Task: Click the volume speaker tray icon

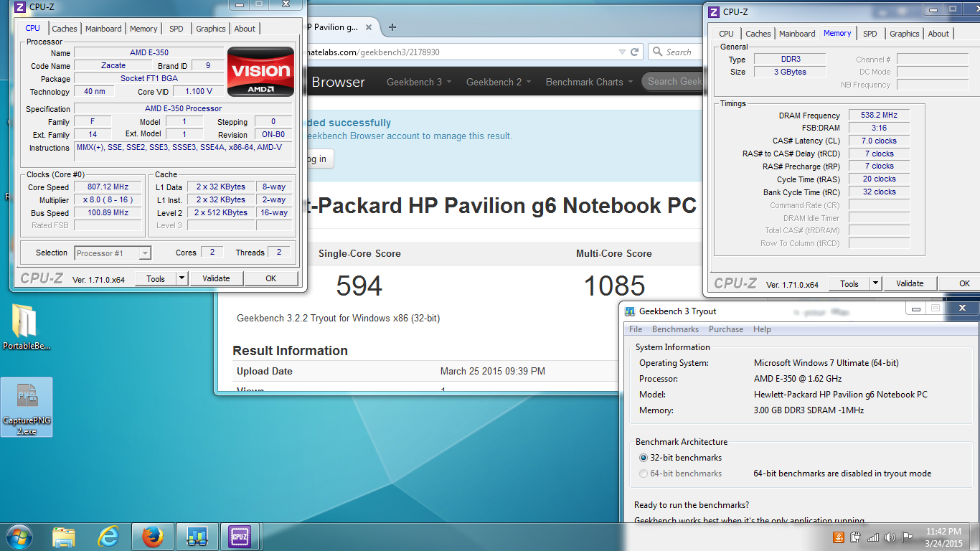Action: pos(890,537)
